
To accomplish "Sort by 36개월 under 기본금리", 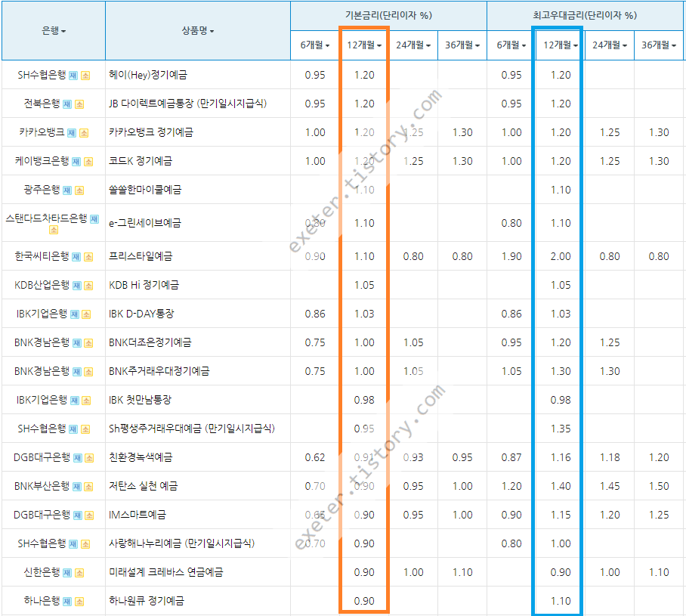I will (462, 45).
